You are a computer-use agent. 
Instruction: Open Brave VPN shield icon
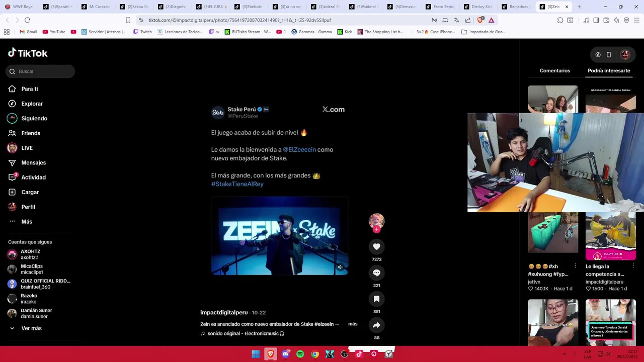[x=626, y=20]
